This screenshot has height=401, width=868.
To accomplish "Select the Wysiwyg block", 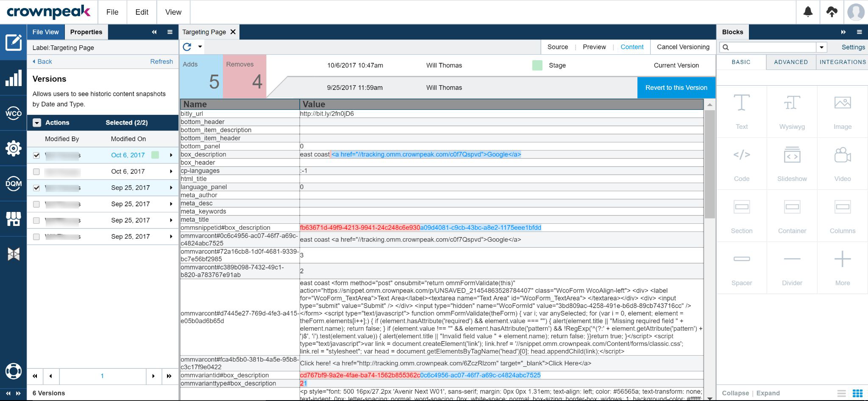I will 792,111.
